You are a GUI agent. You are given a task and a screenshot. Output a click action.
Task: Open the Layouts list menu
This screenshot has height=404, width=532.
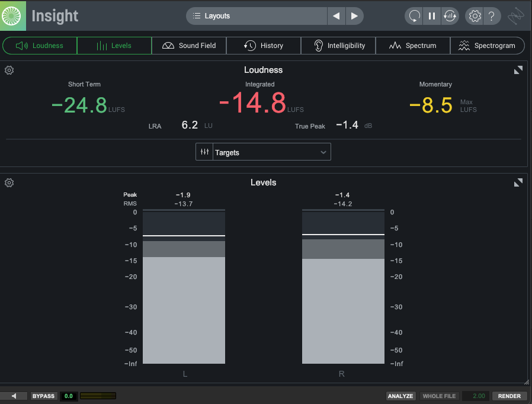coord(257,16)
